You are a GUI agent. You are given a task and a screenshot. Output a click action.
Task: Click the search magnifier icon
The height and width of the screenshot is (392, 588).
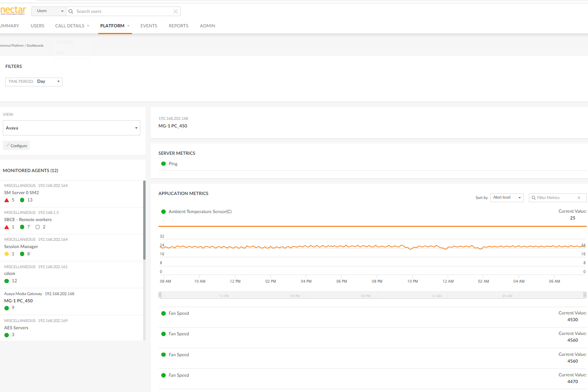pyautogui.click(x=71, y=11)
